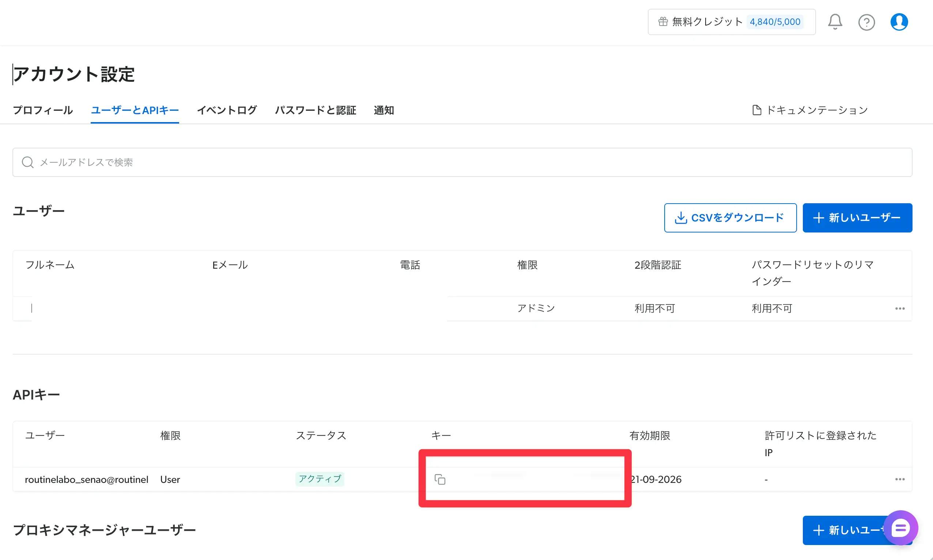Open the notifications bell

[835, 22]
